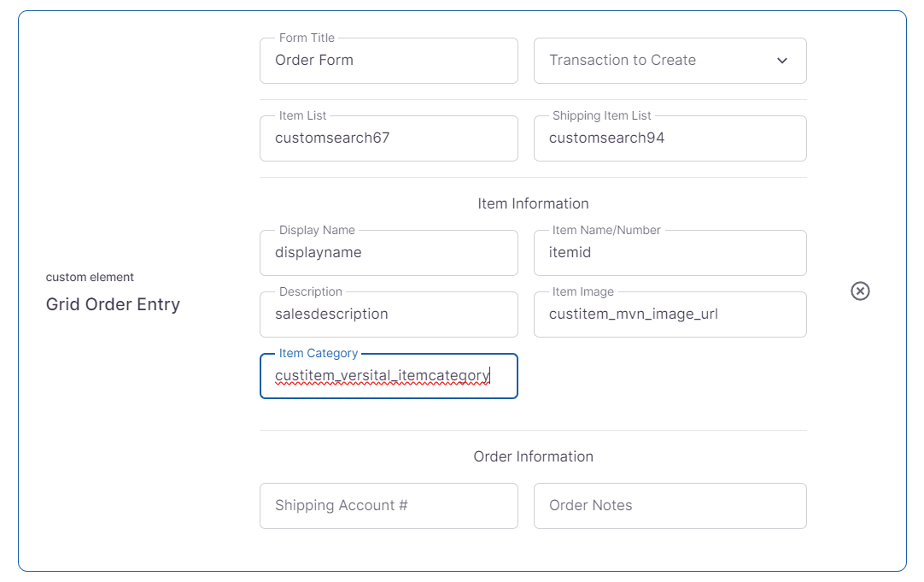924x582 pixels.
Task: Select the Shipping Item List input
Action: point(670,138)
